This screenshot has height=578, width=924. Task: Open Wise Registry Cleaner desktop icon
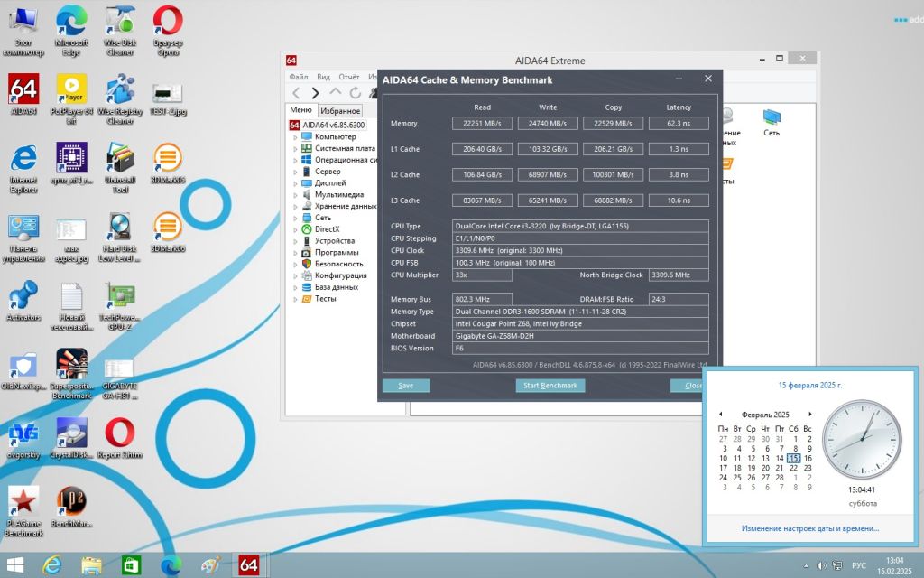click(x=120, y=98)
